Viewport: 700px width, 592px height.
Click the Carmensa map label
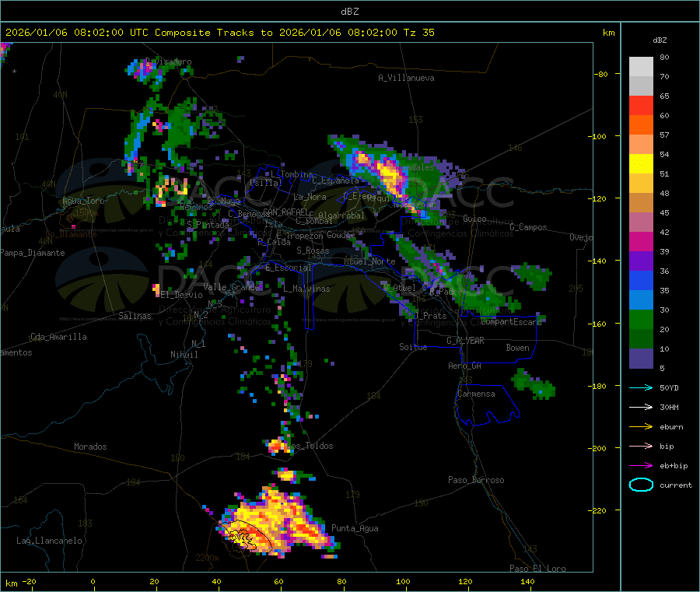(x=476, y=394)
